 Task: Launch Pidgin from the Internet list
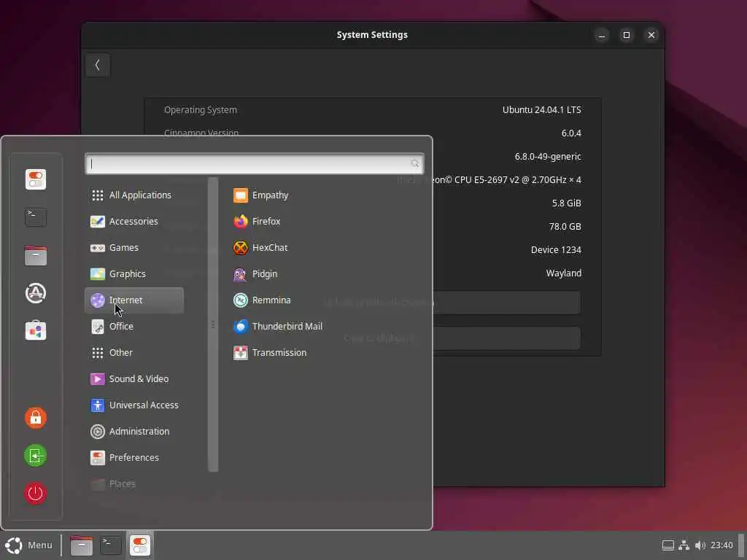255,274
